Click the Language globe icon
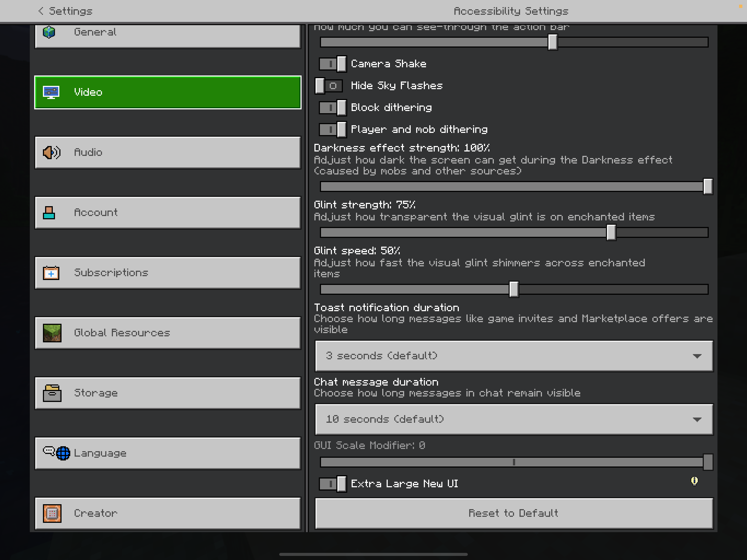 [x=63, y=453]
